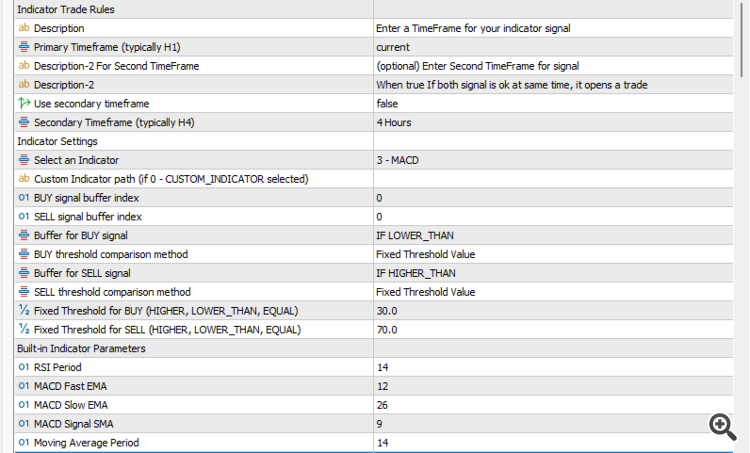750x453 pixels.
Task: Edit the MACD Fast EMA value 12
Action: pos(550,386)
